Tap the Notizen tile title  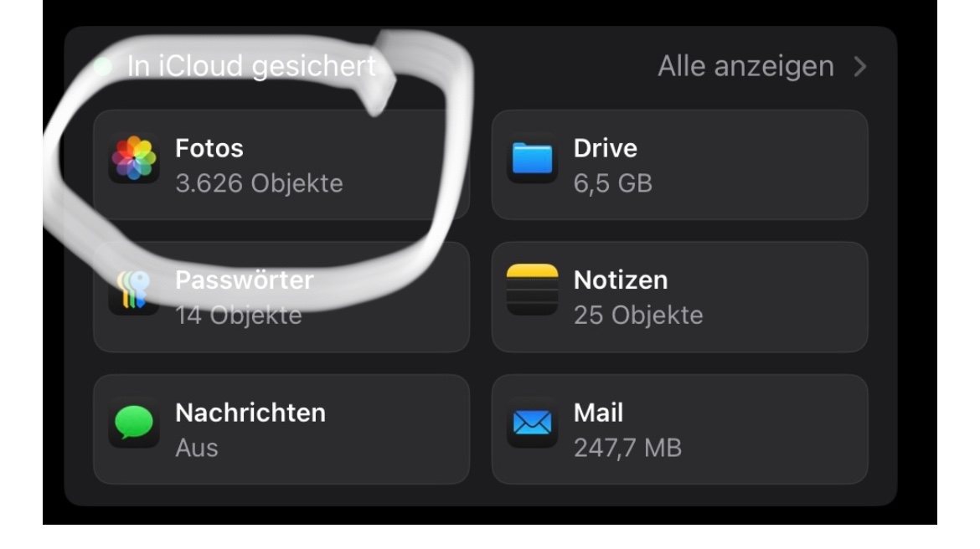pos(621,280)
